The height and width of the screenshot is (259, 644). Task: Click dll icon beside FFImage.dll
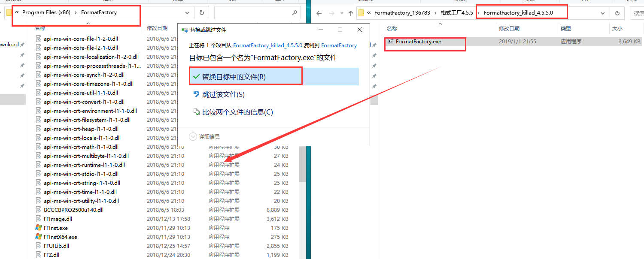click(x=39, y=219)
